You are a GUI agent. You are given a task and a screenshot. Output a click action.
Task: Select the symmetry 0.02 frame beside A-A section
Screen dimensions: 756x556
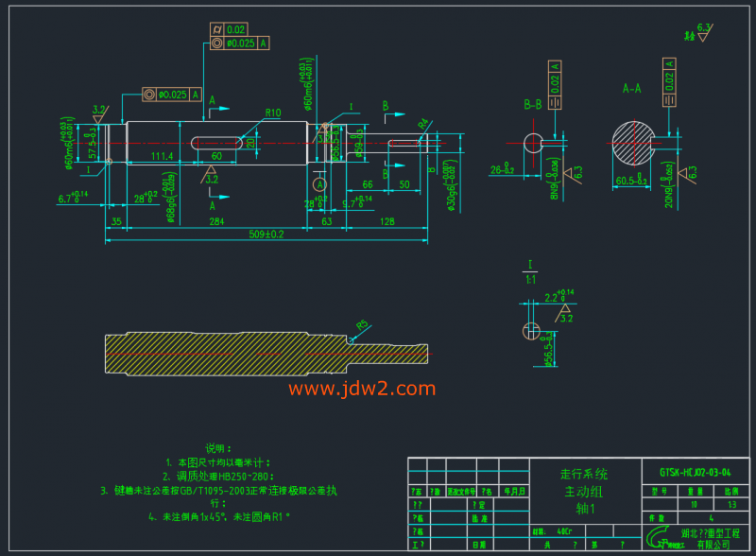pos(669,81)
